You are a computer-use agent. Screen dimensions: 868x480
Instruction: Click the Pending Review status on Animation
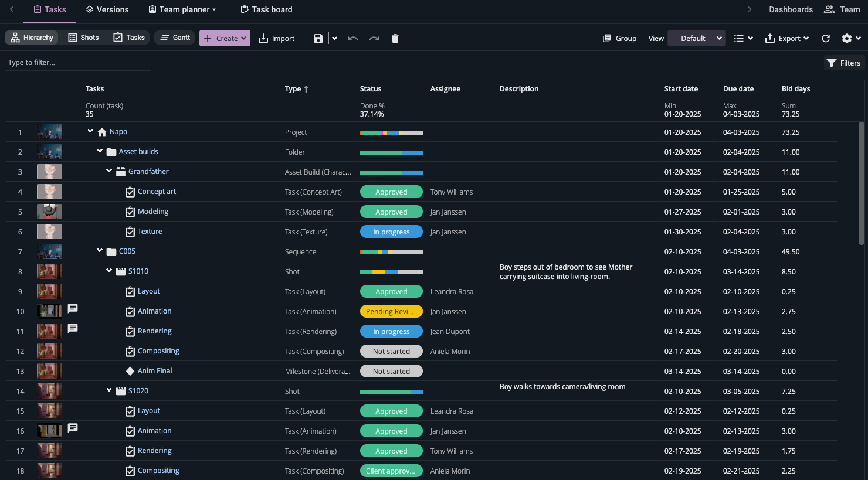pos(391,312)
